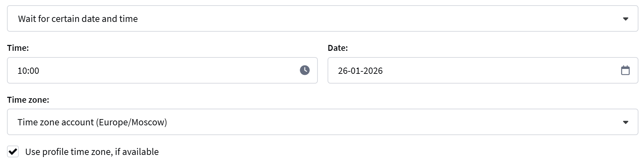644x164 pixels.
Task: Click blank area inside Time zone select
Action: pyautogui.click(x=348, y=122)
